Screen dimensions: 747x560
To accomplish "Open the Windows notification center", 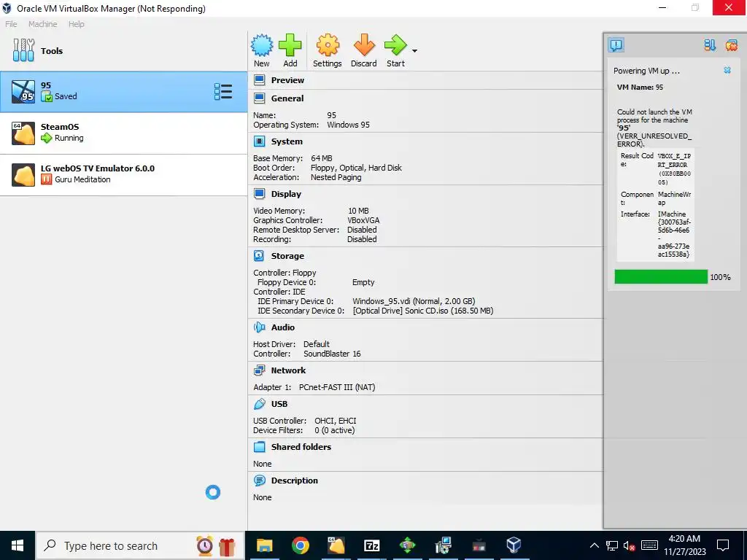I will (x=723, y=545).
